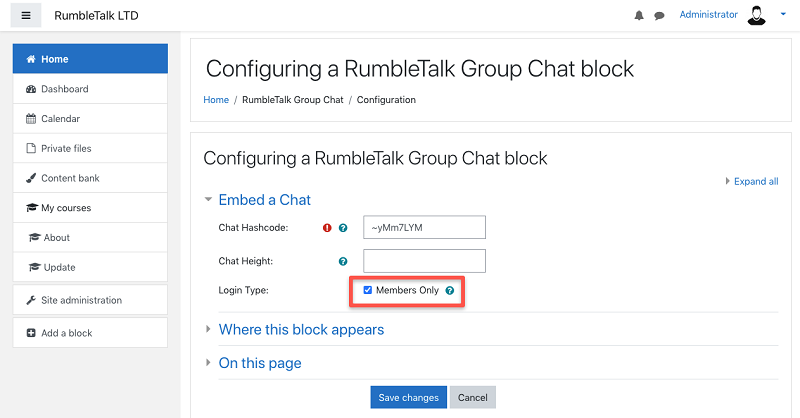Click the help icon beside Chat Hashcode

[x=343, y=228]
